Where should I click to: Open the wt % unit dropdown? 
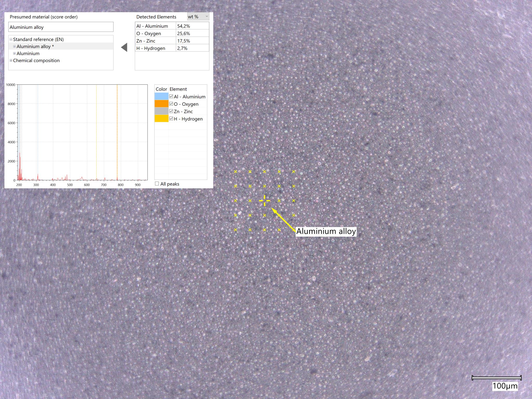(198, 17)
